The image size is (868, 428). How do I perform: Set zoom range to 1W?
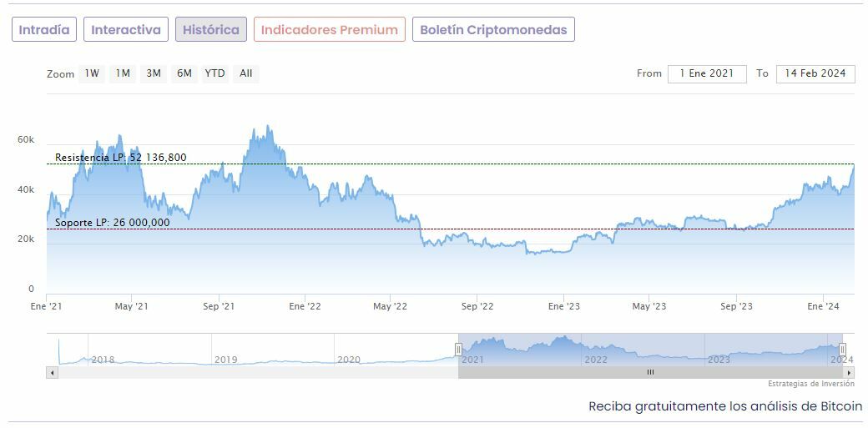92,73
